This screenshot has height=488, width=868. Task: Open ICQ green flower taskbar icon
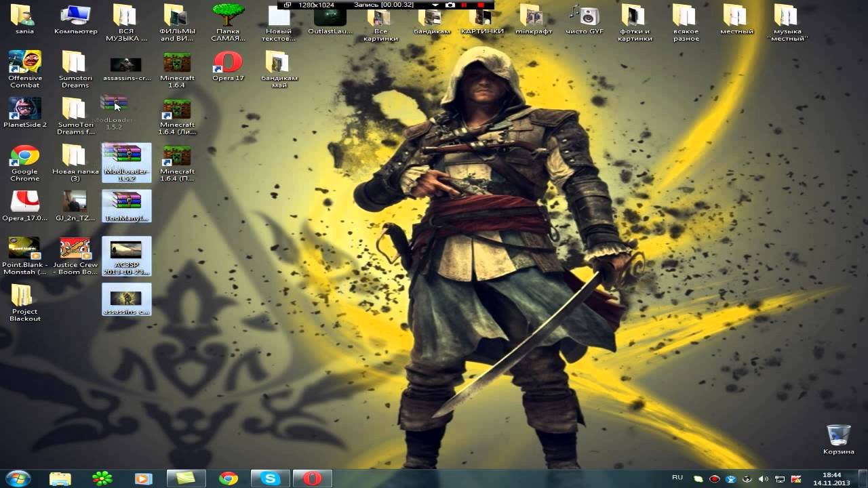click(x=102, y=479)
